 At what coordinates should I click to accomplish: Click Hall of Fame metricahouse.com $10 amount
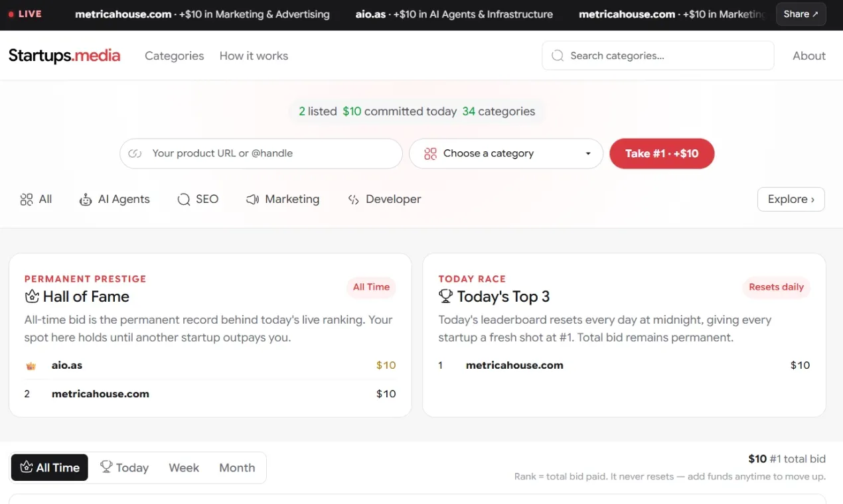(x=386, y=394)
